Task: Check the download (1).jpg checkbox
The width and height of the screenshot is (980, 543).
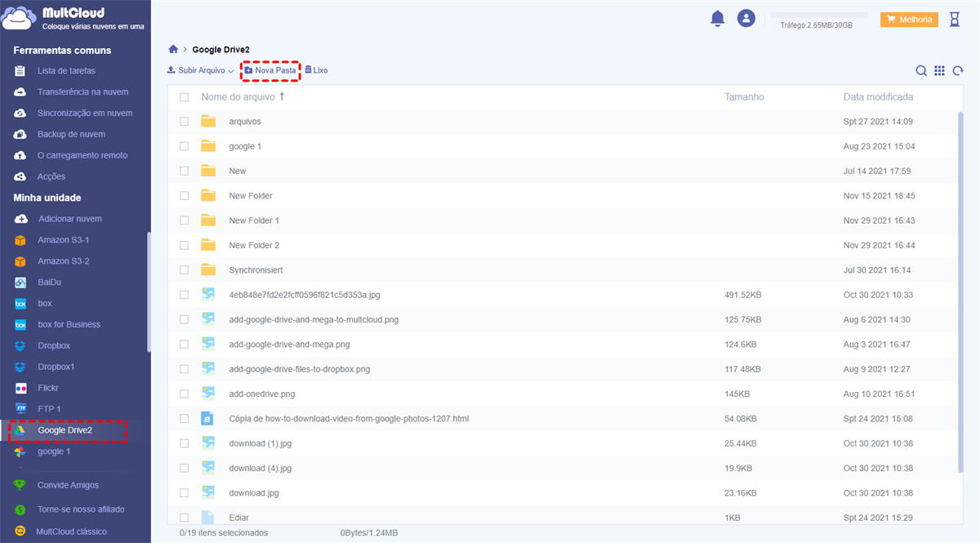Action: 184,443
